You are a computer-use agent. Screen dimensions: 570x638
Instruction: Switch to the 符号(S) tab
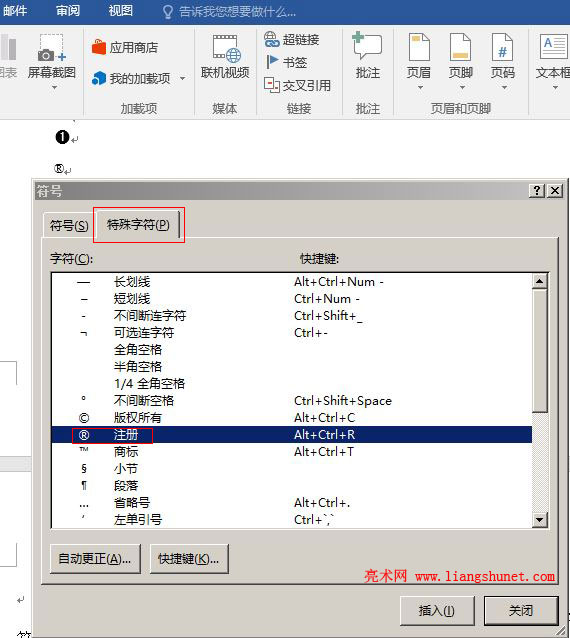[x=69, y=225]
